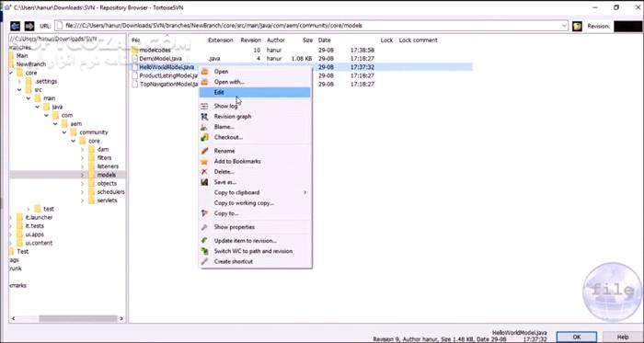The width and height of the screenshot is (644, 343).
Task: Click the Lock comment column header
Action: [x=418, y=40]
